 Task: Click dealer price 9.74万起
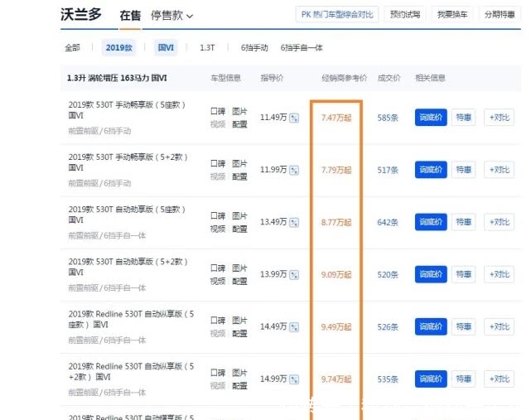336,379
